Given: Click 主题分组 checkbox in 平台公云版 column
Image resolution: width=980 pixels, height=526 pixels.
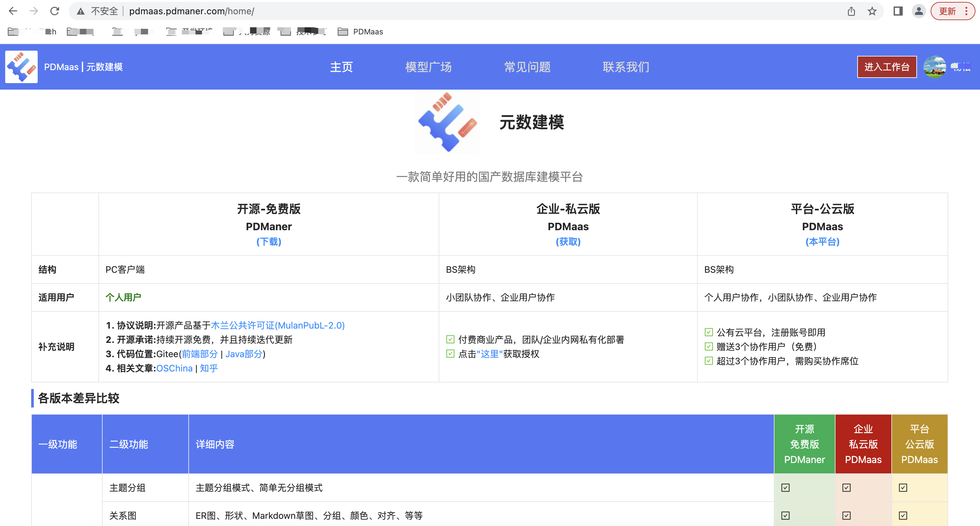Looking at the screenshot, I should coord(903,488).
